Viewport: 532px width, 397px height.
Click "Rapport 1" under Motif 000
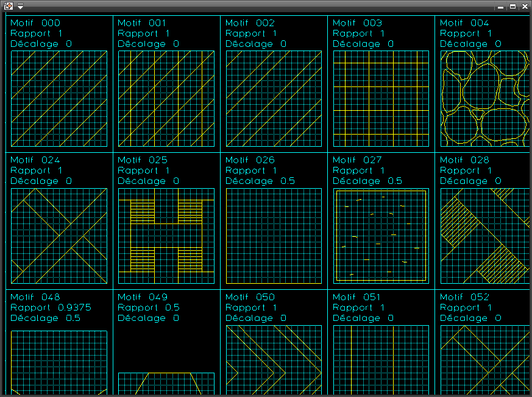click(37, 33)
